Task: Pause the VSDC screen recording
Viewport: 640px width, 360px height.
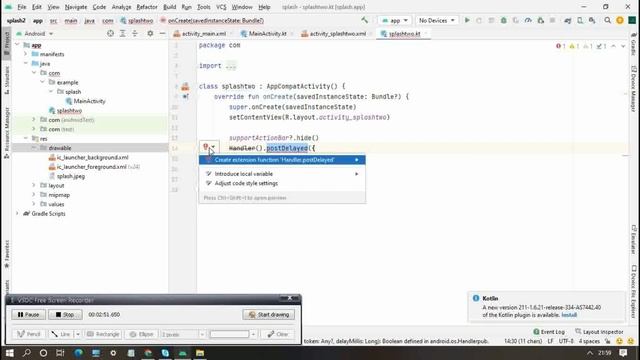Action: point(29,315)
